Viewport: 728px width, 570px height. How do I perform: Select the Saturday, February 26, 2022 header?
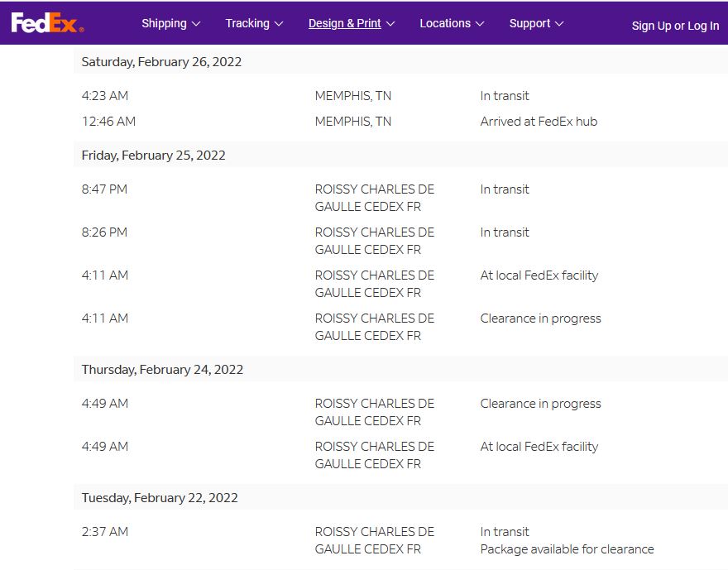pyautogui.click(x=161, y=62)
